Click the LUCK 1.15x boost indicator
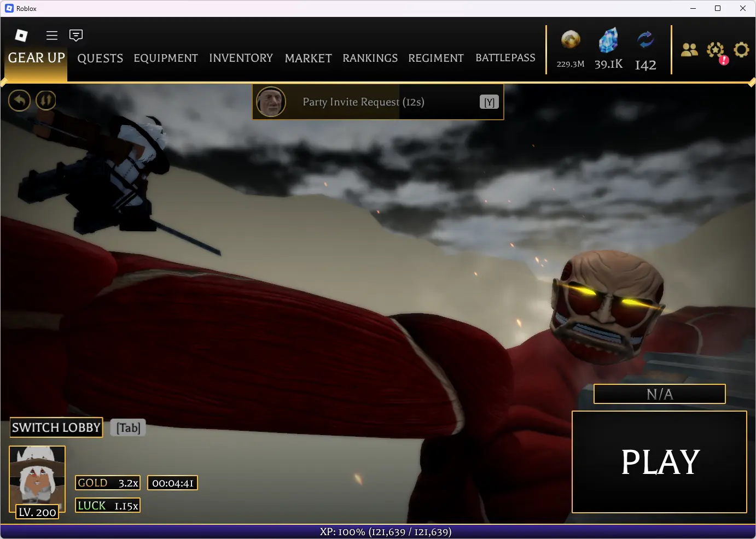This screenshot has width=756, height=539. 108,506
